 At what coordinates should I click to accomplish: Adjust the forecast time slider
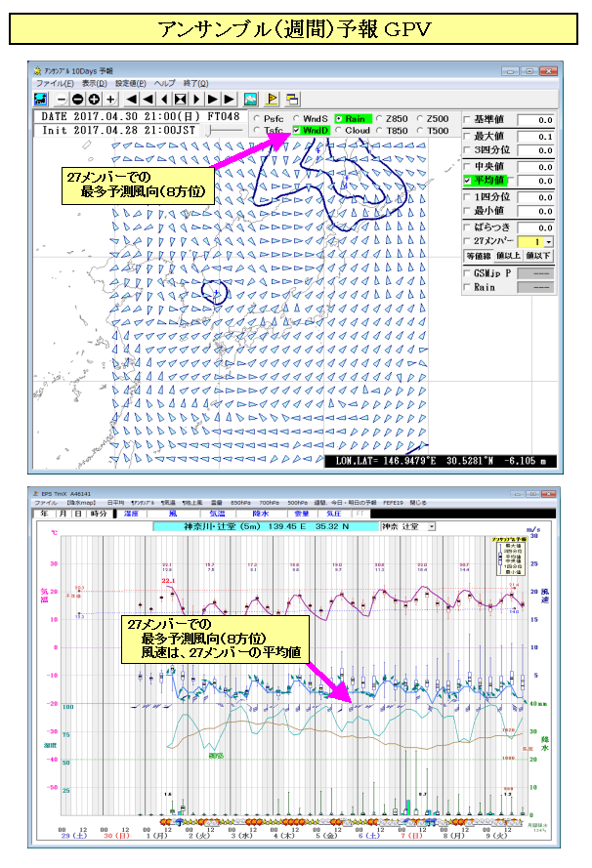(224, 131)
